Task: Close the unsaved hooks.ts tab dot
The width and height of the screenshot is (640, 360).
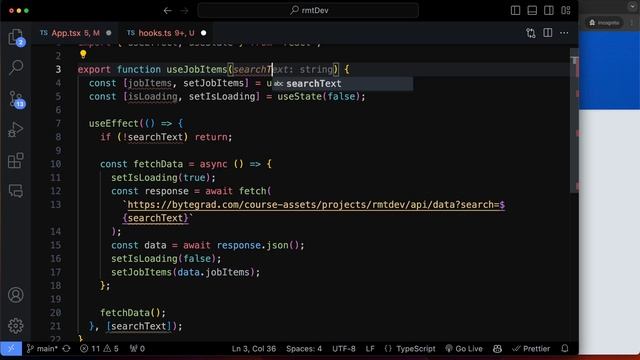Action: (203, 33)
